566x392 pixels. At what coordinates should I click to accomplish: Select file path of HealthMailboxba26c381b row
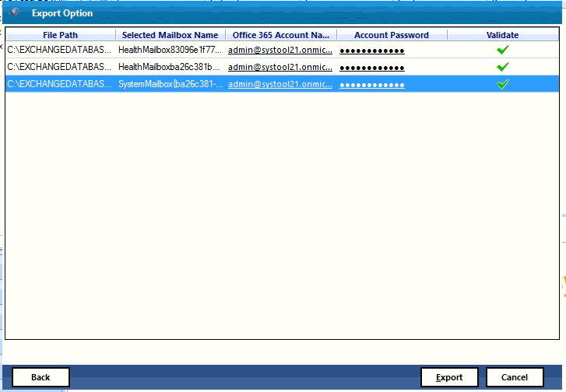[x=59, y=67]
